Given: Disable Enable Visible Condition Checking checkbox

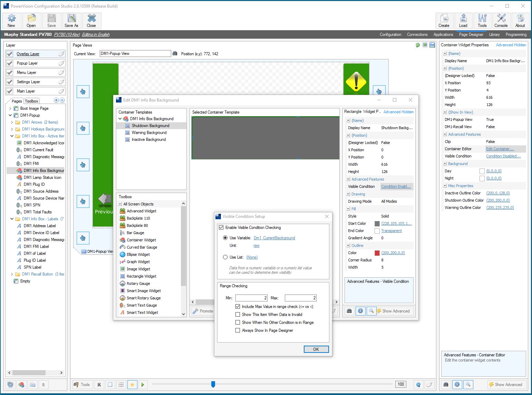Looking at the screenshot, I should [x=221, y=228].
